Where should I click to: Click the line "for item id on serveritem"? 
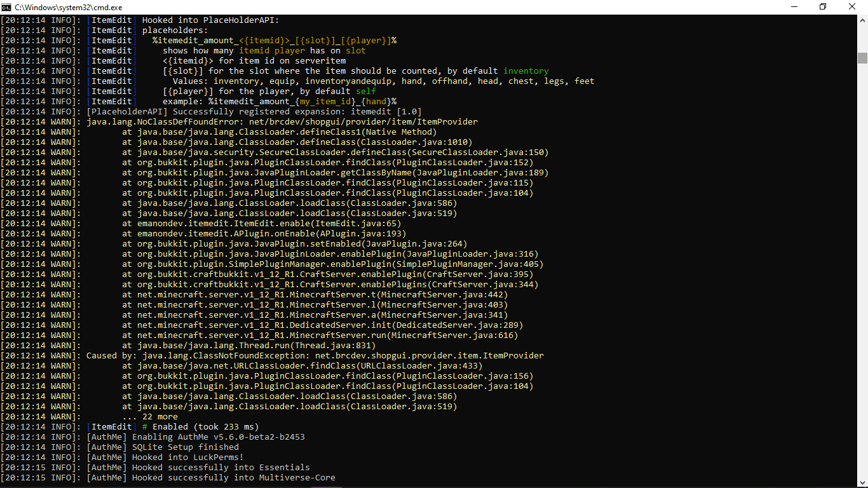(254, 60)
